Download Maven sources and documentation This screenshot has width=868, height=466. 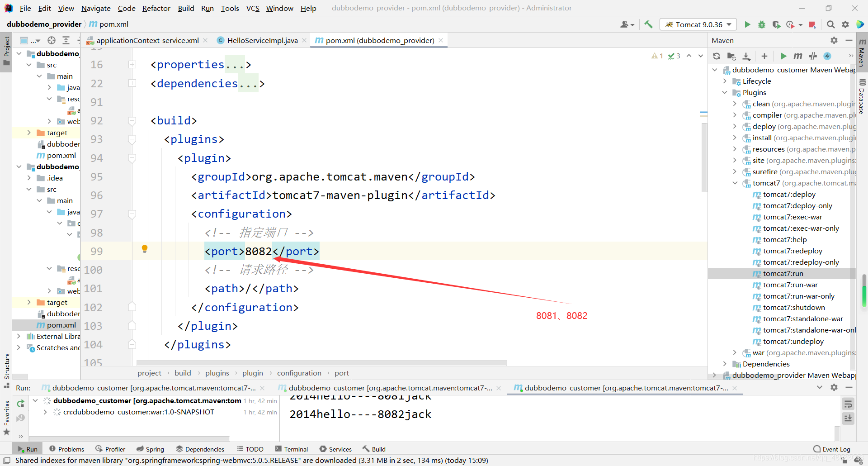pos(746,56)
